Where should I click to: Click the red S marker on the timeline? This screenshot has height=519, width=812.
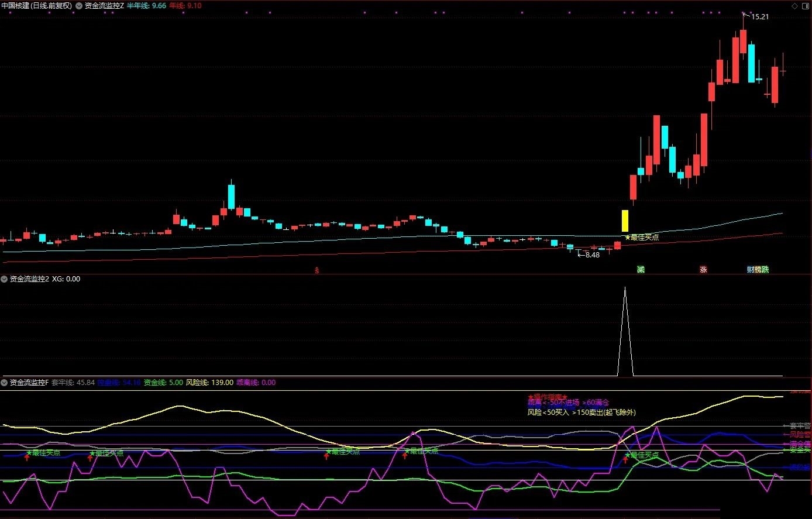[x=316, y=270]
